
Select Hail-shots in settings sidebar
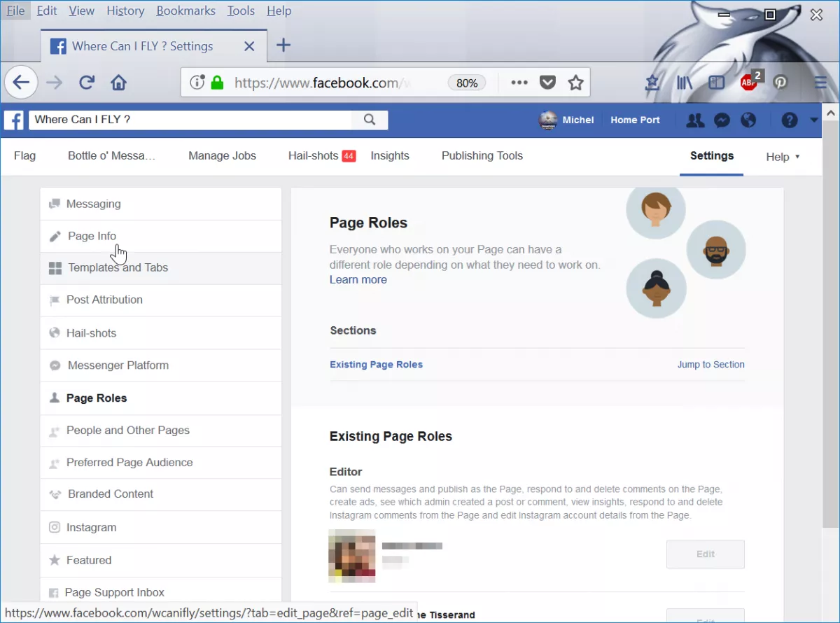(161, 333)
